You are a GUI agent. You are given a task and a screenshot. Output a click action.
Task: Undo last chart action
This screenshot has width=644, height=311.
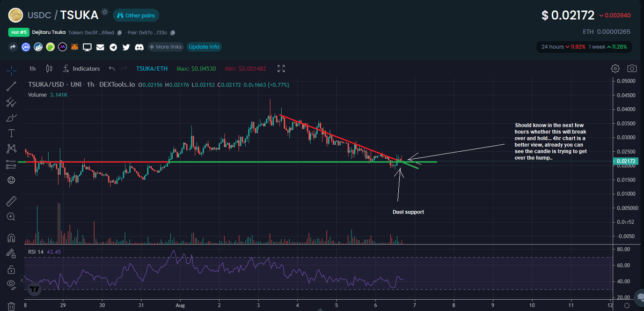point(112,69)
